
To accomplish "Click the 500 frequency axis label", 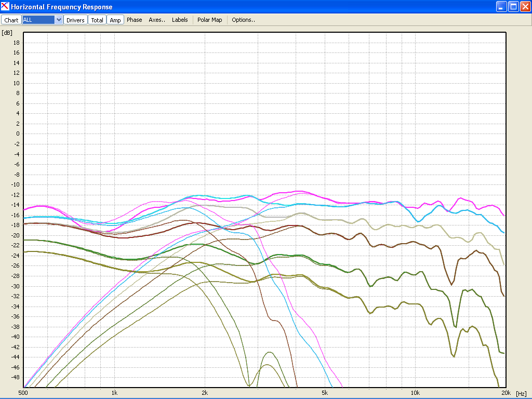I will (x=23, y=393).
